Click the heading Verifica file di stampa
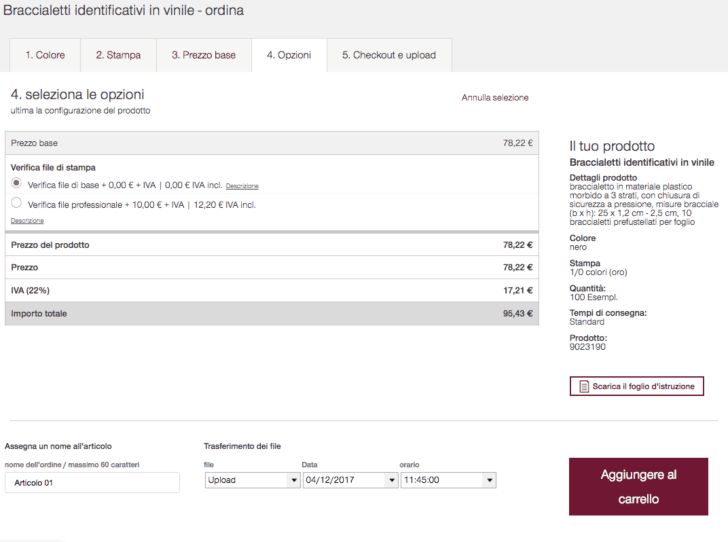This screenshot has height=542, width=728. point(53,167)
